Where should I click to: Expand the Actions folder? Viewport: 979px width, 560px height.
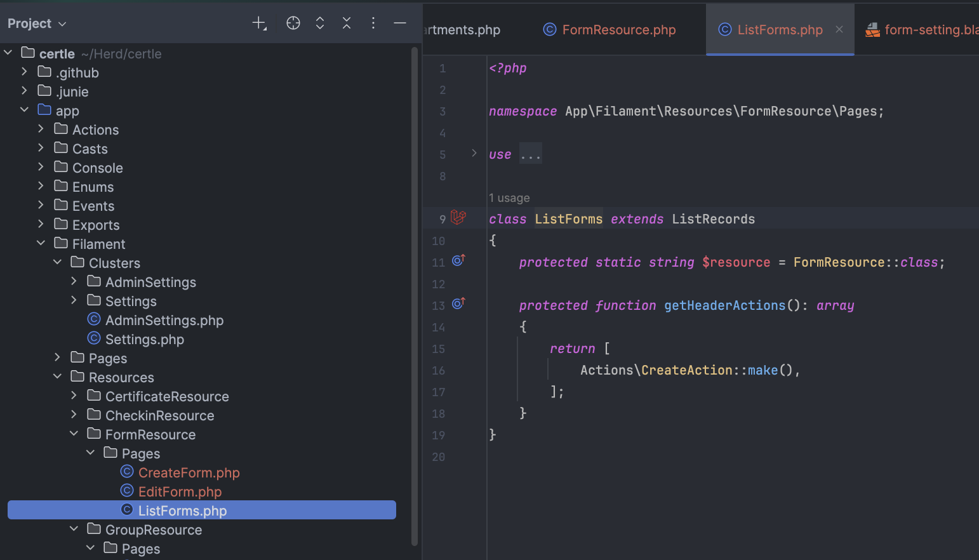click(x=41, y=129)
